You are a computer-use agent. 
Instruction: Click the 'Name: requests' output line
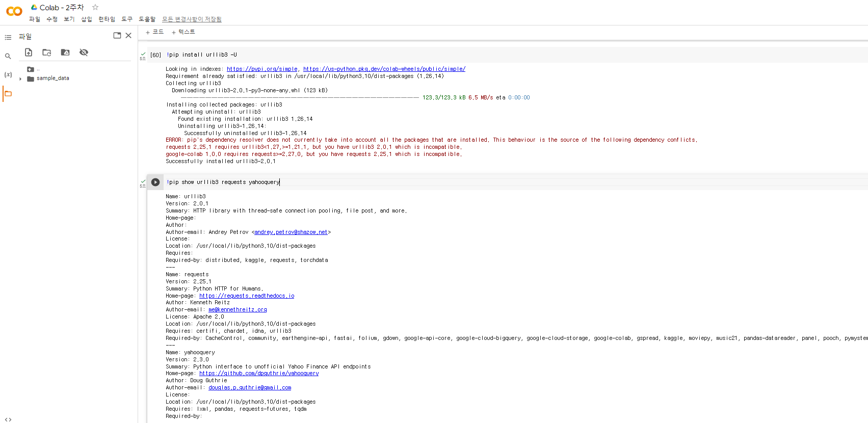click(187, 275)
